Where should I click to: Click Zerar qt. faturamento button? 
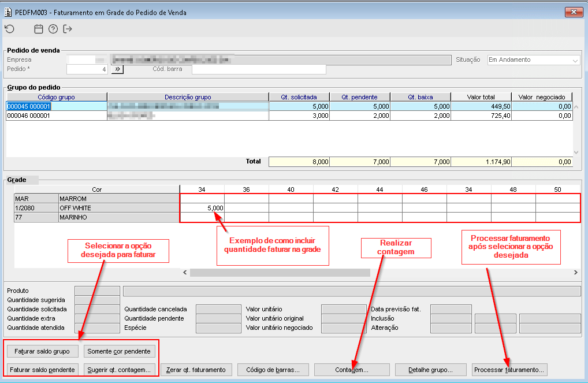tap(196, 370)
